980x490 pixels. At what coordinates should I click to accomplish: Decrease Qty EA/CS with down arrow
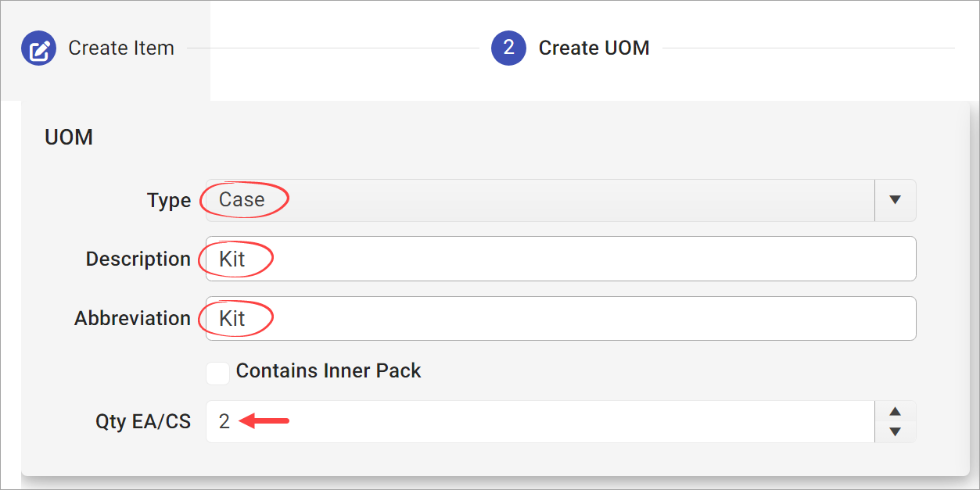point(896,432)
